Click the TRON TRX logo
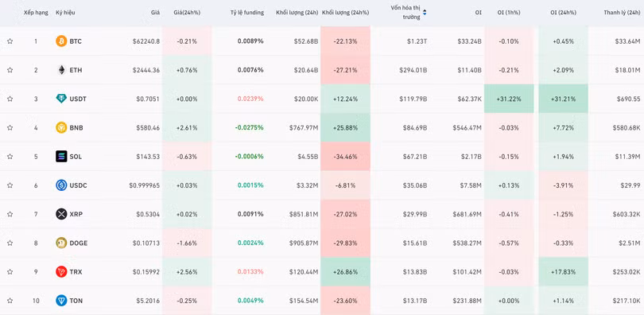 coord(61,271)
